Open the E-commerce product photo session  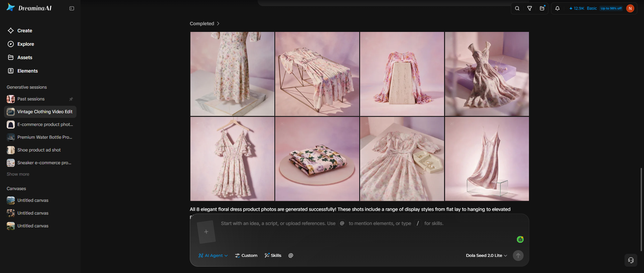40,125
